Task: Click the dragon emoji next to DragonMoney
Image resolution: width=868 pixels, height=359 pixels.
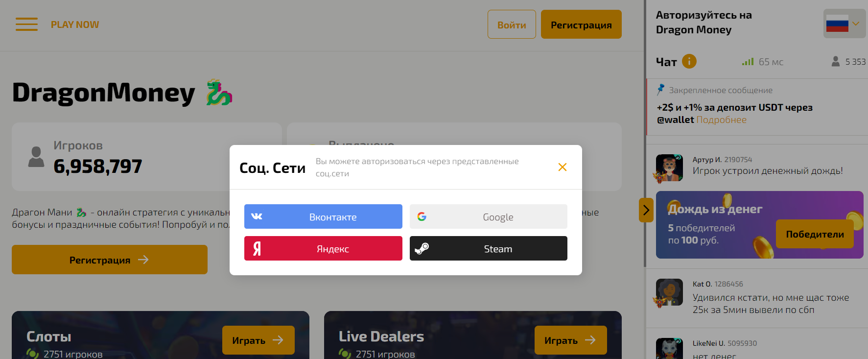Action: (x=219, y=93)
